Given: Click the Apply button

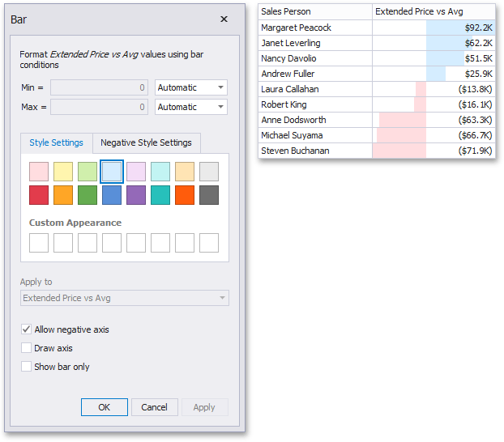Looking at the screenshot, I should click(205, 407).
